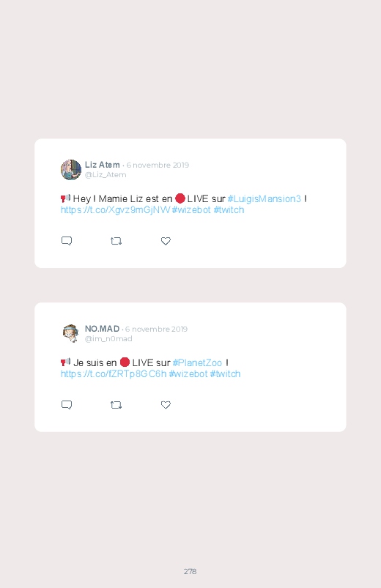Like Liz Atem's tweet with heart icon

tap(166, 241)
